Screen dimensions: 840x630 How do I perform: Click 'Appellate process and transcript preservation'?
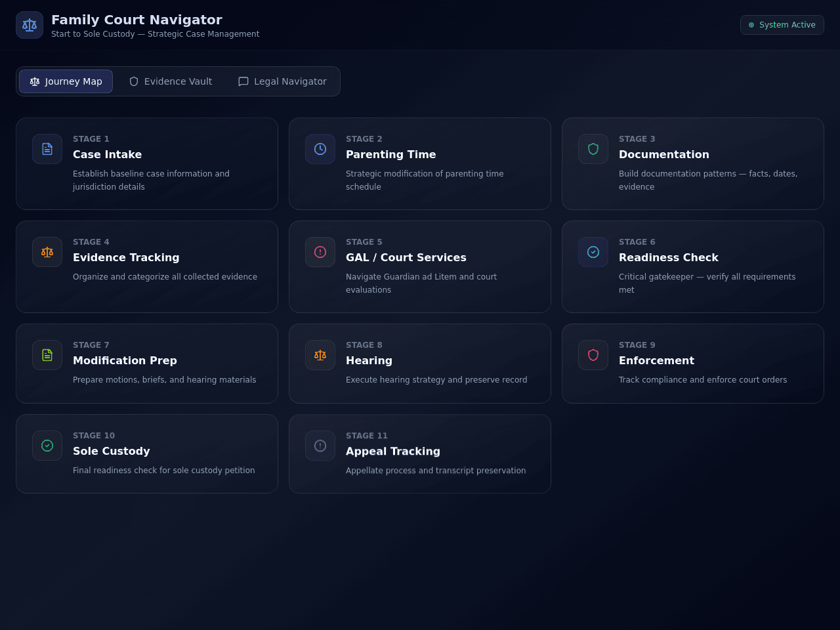click(436, 471)
